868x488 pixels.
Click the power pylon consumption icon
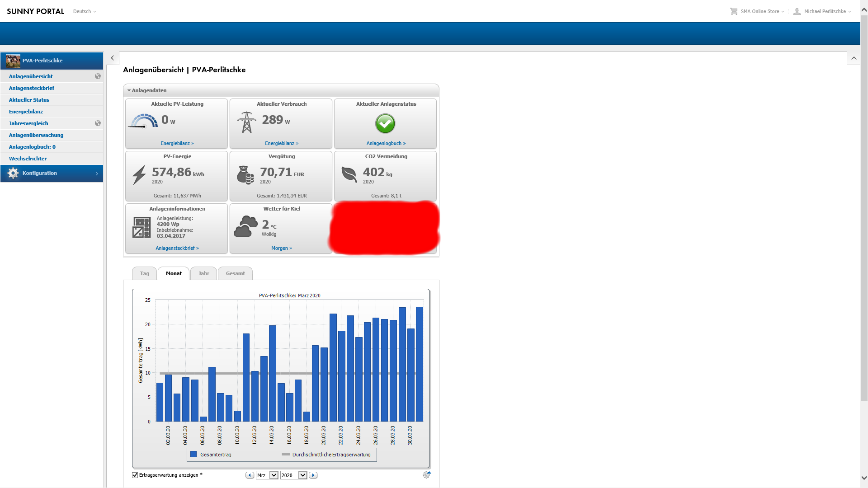[246, 122]
